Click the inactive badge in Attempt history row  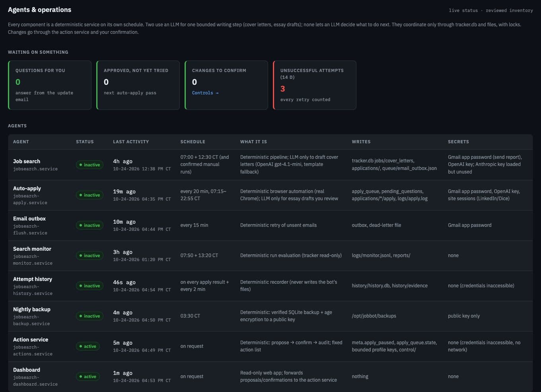90,286
